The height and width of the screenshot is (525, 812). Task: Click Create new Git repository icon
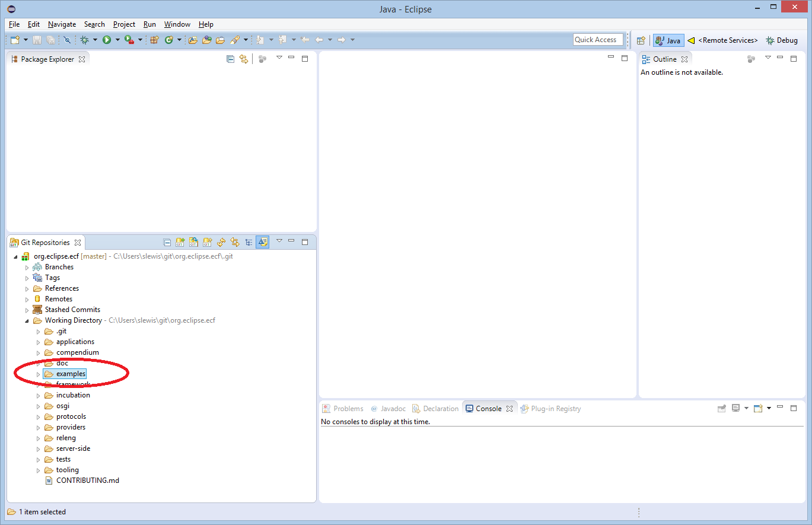207,242
